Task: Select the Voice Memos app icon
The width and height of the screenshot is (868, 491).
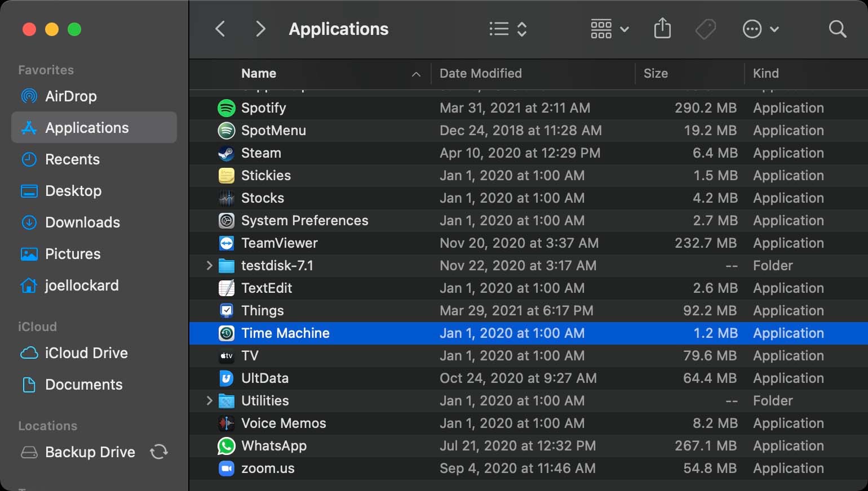Action: pyautogui.click(x=226, y=423)
